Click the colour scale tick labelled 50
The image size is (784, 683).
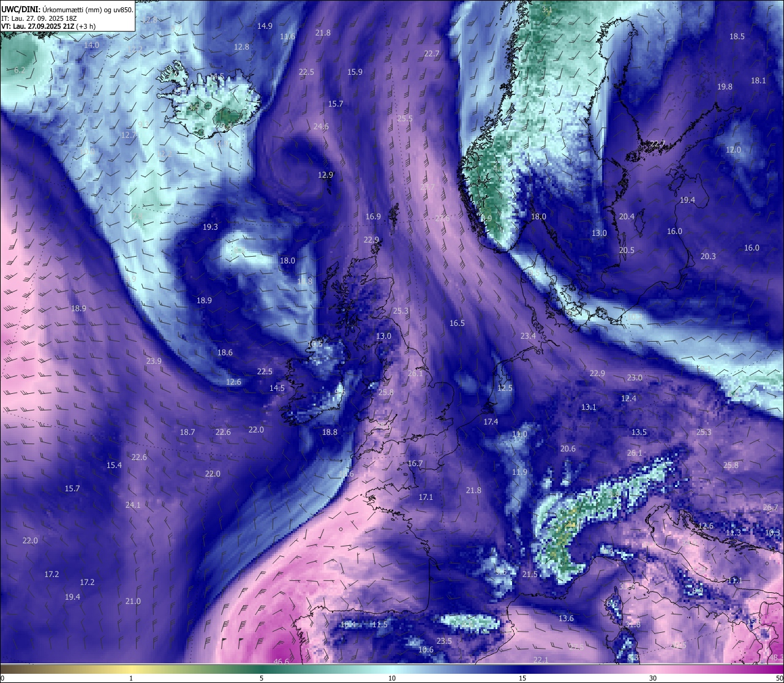click(x=779, y=678)
